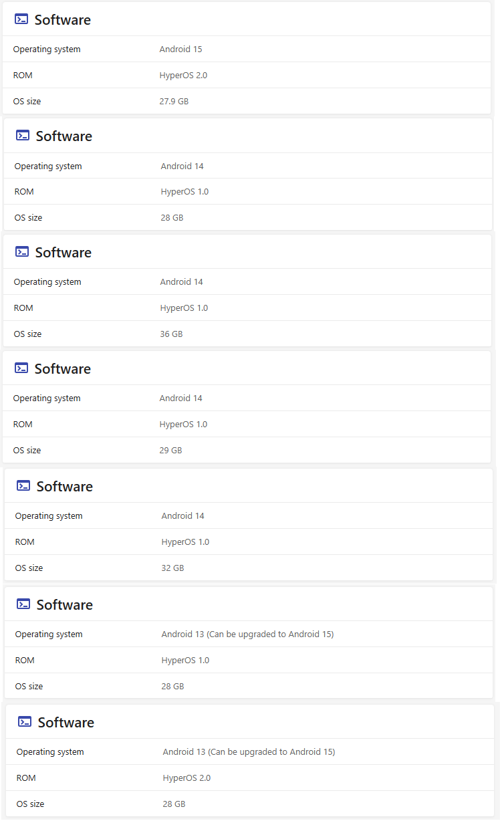Screen dimensions: 504x825
Task: Click "Android 14" in the 32 GB card
Action: point(182,516)
